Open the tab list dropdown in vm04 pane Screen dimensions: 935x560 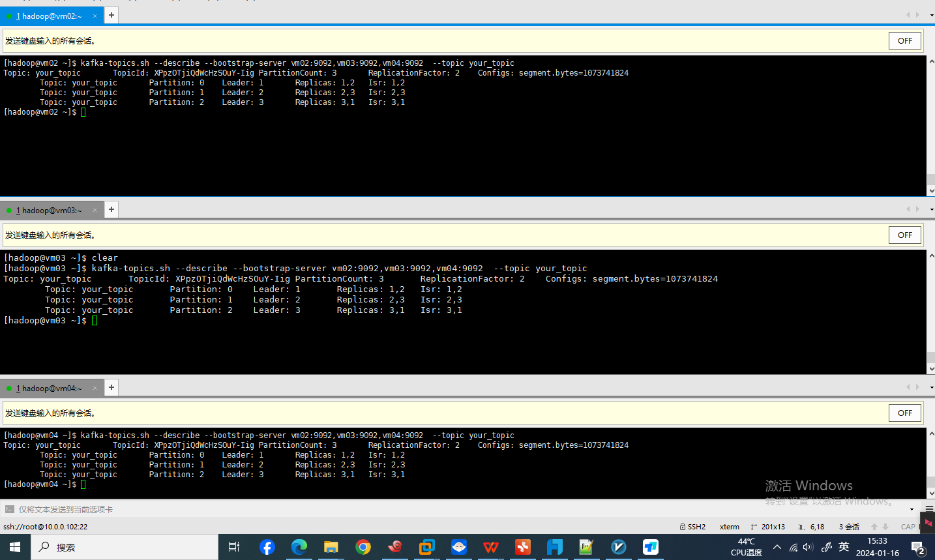click(x=931, y=387)
